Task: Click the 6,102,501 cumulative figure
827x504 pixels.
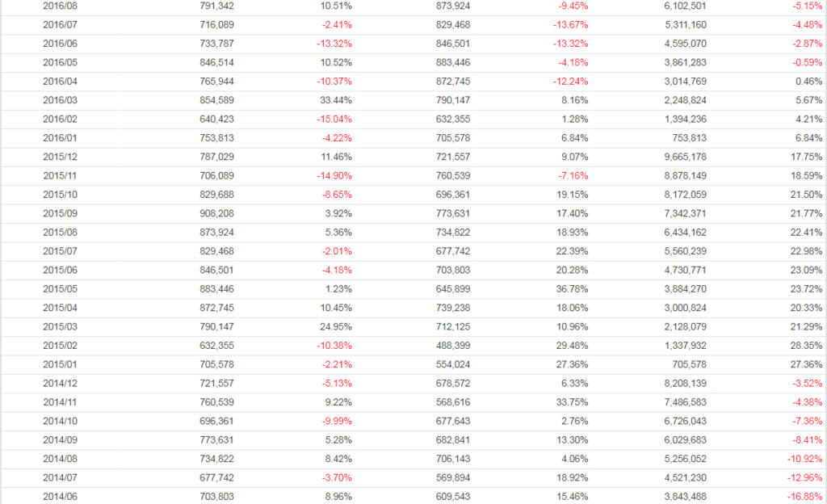Action: pos(684,6)
